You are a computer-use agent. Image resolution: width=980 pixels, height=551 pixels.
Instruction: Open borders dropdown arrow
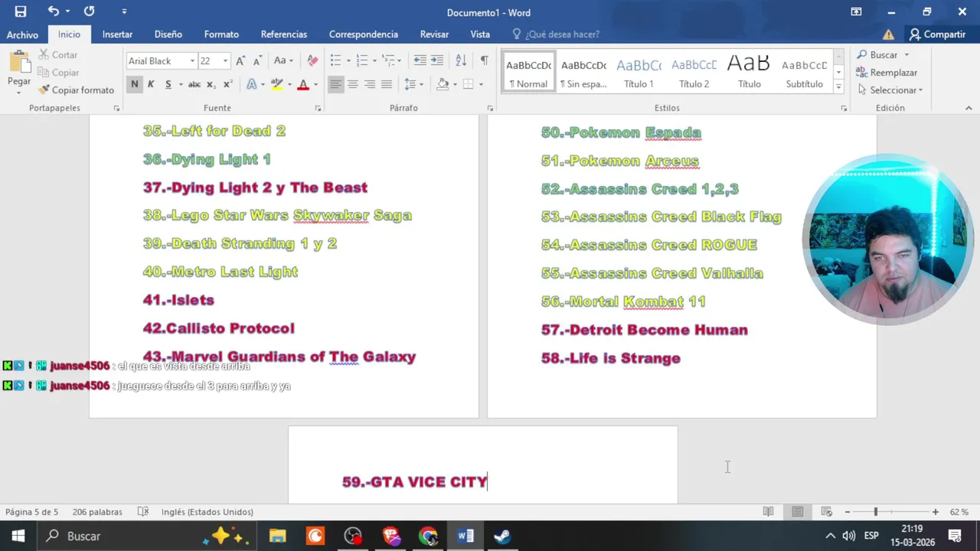[x=481, y=84]
